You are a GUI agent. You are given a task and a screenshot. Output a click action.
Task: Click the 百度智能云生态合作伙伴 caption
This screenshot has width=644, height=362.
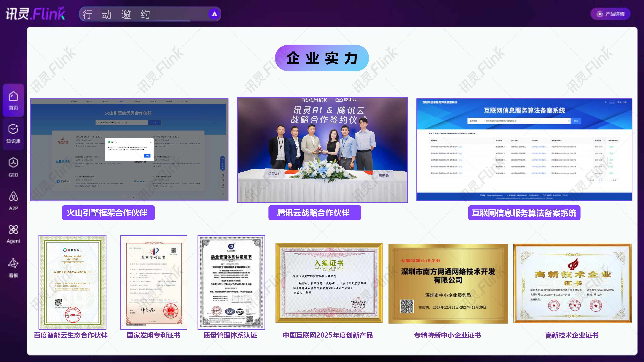coord(71,335)
